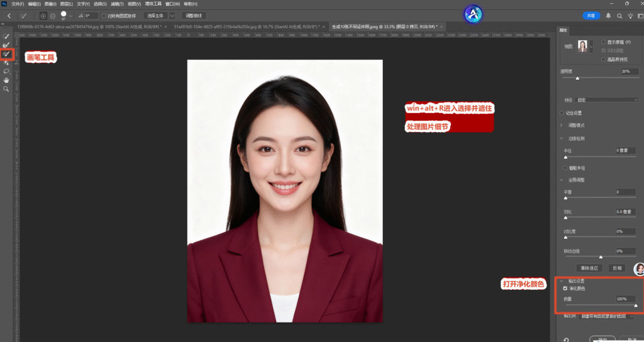Enable 高品质预览 checkbox
644x342 pixels.
(x=603, y=59)
